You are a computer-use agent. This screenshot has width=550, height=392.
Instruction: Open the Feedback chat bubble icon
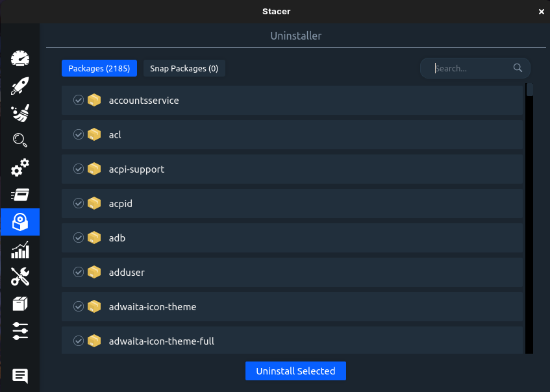[20, 375]
